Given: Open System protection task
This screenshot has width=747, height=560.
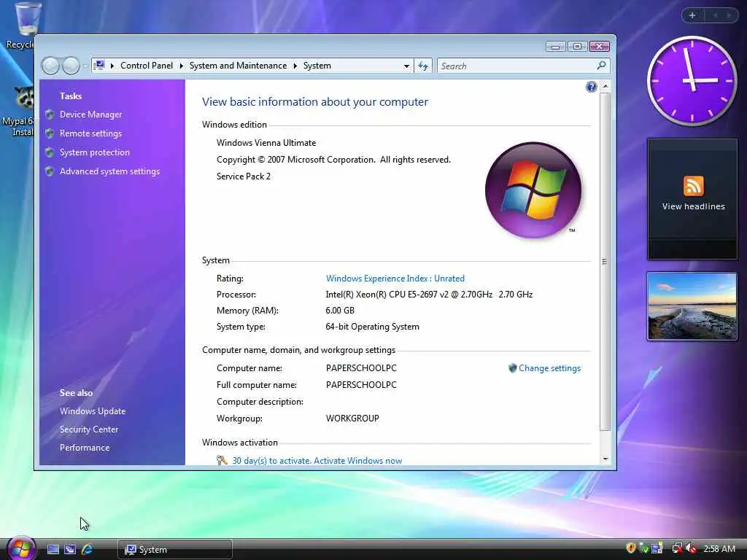Looking at the screenshot, I should 94,152.
